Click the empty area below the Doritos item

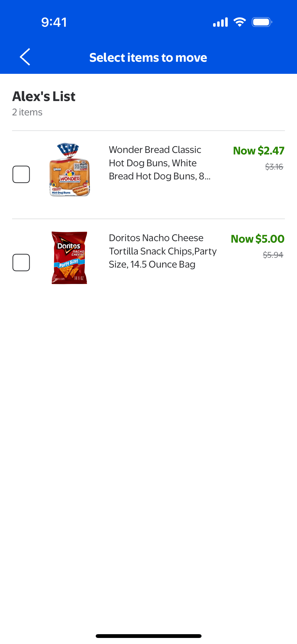coord(148,428)
